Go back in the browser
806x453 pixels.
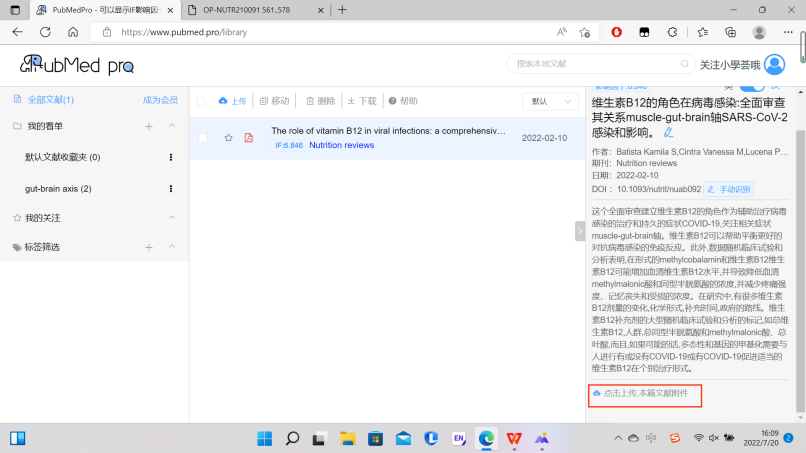click(17, 32)
